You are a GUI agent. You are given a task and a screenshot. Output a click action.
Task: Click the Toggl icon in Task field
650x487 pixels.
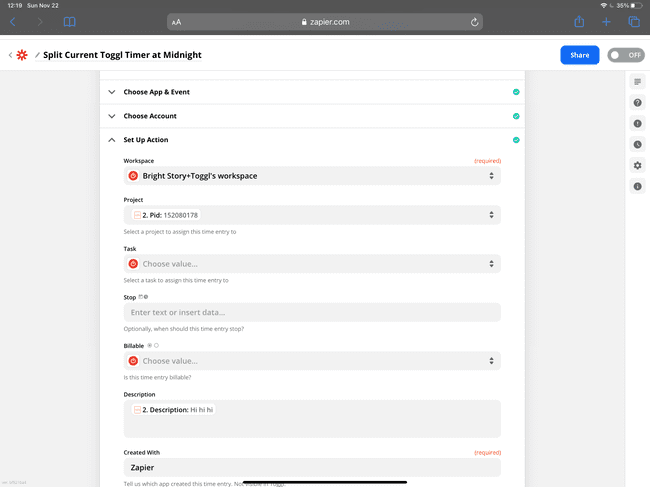pos(133,264)
